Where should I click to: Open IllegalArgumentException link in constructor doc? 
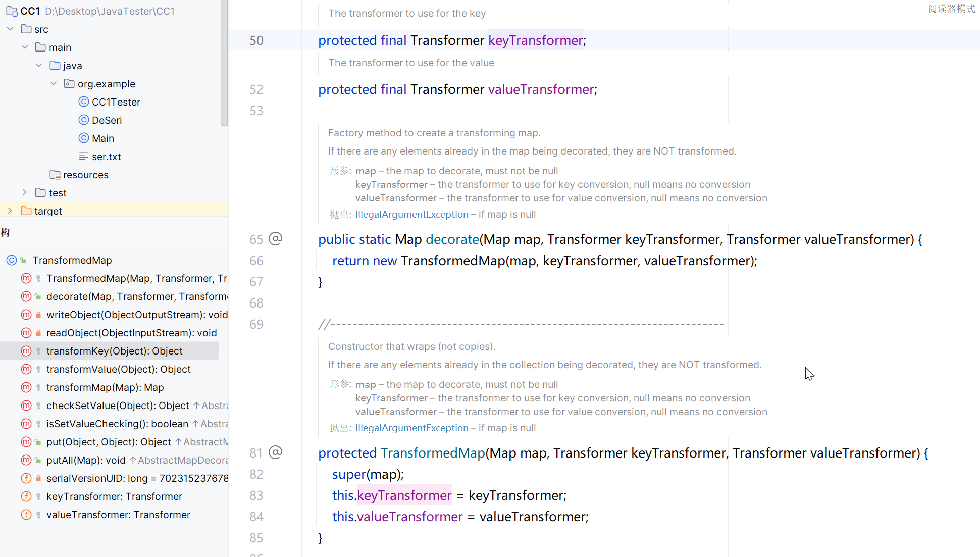click(x=411, y=428)
